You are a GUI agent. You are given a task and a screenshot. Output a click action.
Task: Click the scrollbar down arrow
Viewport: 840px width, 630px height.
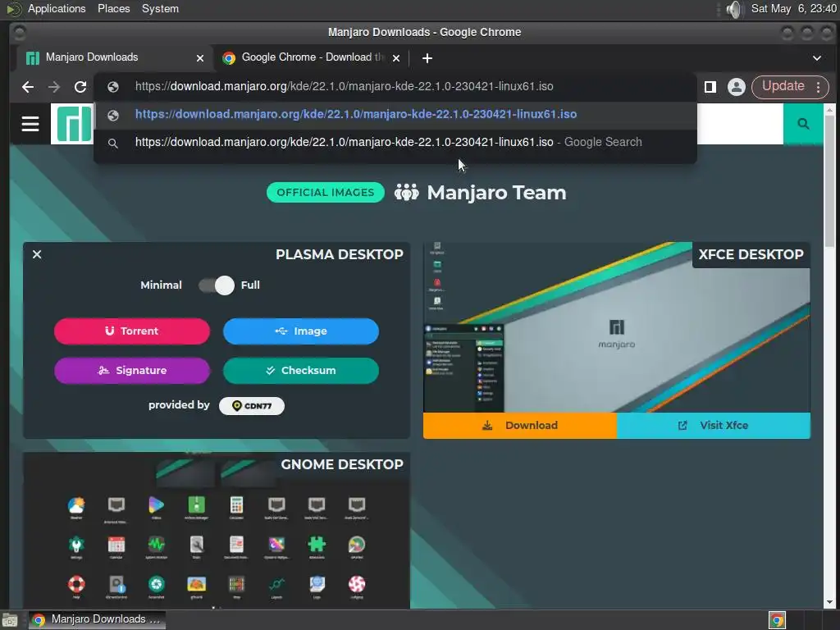click(x=829, y=603)
